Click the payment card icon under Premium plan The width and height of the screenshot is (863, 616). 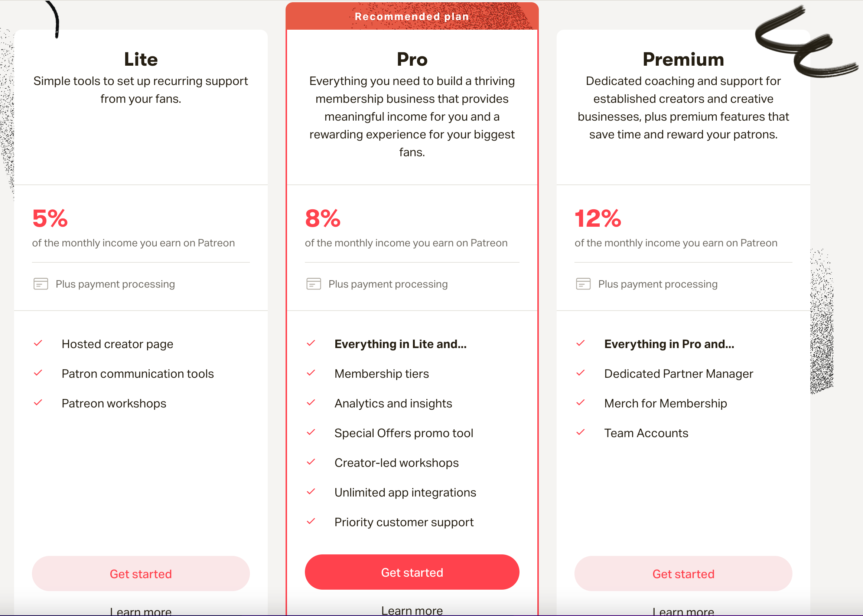click(x=583, y=284)
